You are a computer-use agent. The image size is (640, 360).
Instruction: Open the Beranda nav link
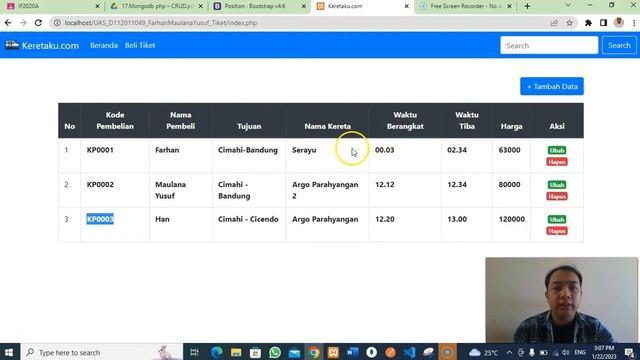point(104,45)
